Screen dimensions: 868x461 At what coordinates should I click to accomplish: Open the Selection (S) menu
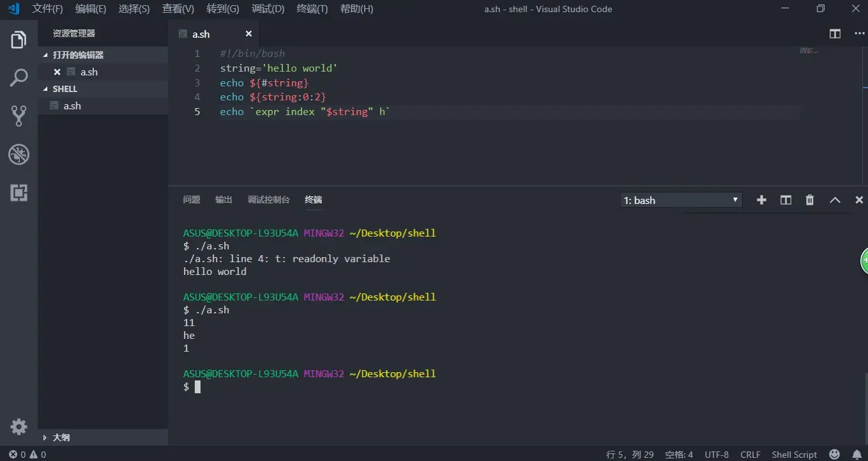(134, 9)
